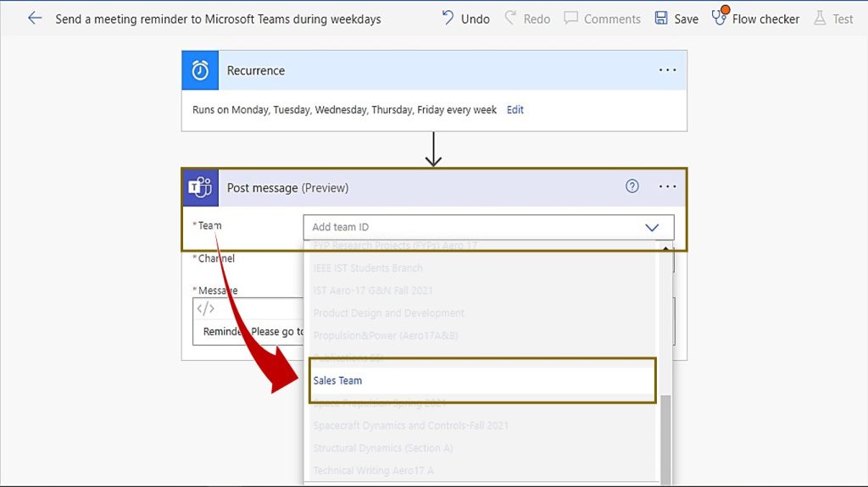Select Technical Writing Aero17 A team
The image size is (868, 487).
tap(373, 470)
